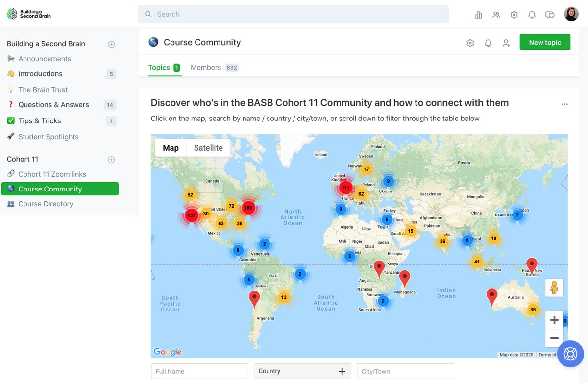Select the red pin in Madagascar
Screen dimensions: 588x383
pos(404,278)
